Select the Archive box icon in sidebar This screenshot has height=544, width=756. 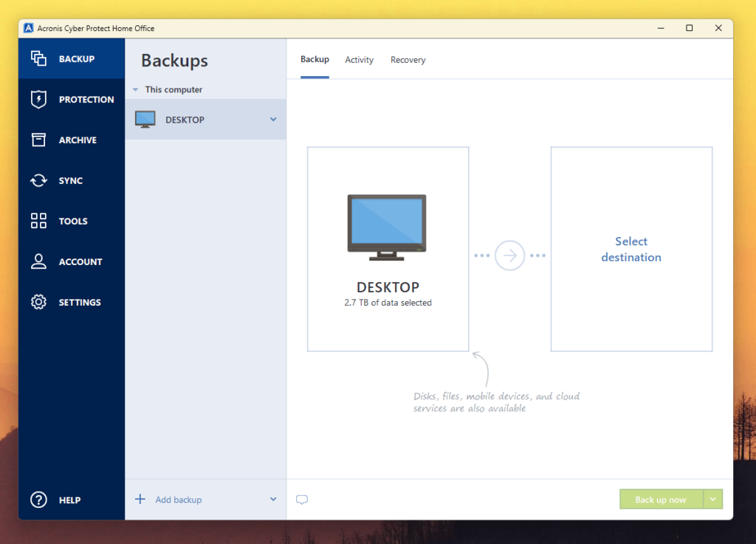[38, 140]
